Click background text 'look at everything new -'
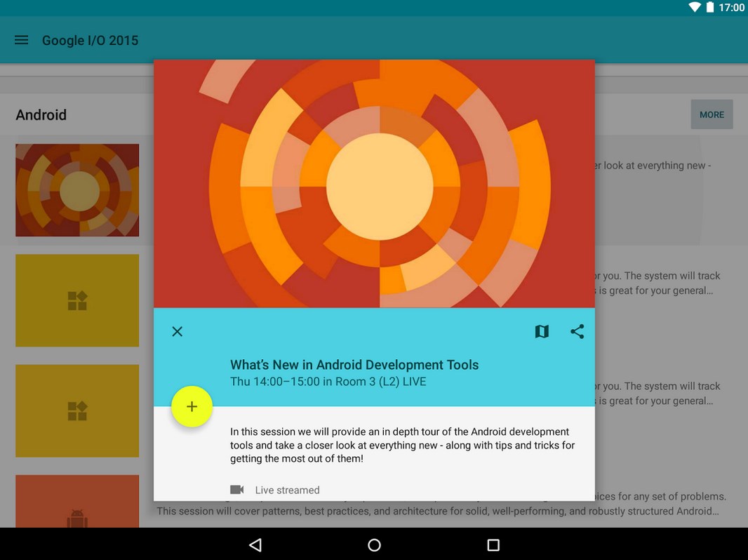The image size is (748, 560). pos(657,166)
